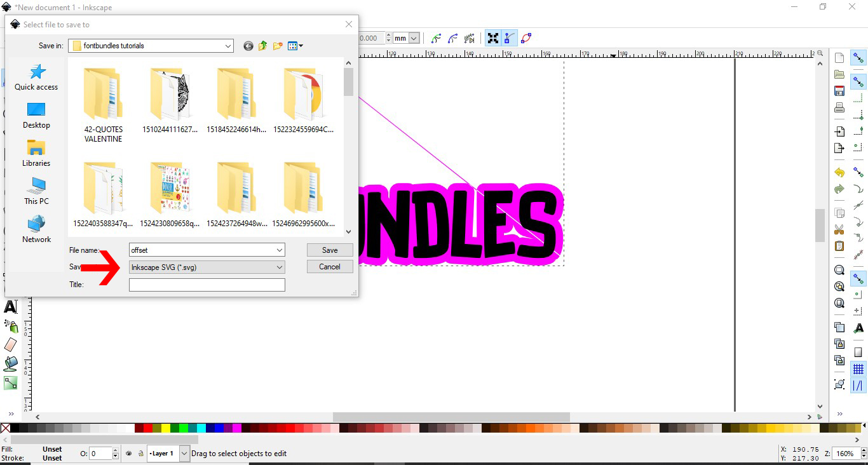Open the Layer 1 dropdown
The width and height of the screenshot is (868, 465).
(184, 454)
